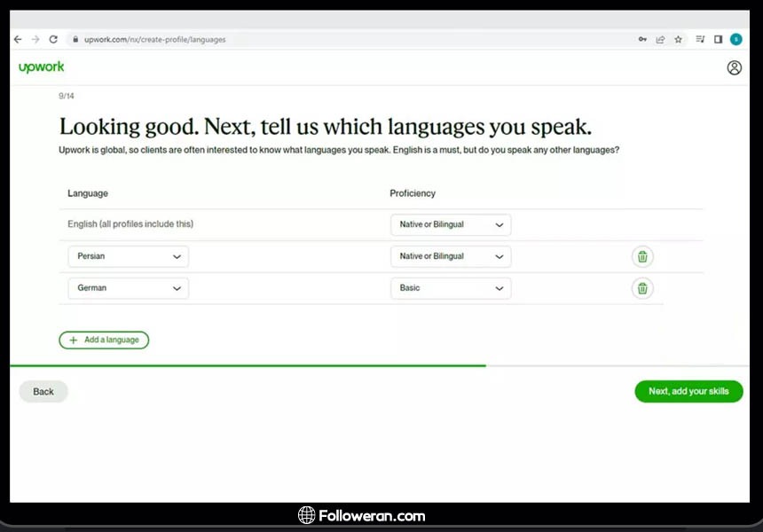Bookmark this page with the star icon
Image resolution: width=763 pixels, height=532 pixels.
click(x=679, y=39)
